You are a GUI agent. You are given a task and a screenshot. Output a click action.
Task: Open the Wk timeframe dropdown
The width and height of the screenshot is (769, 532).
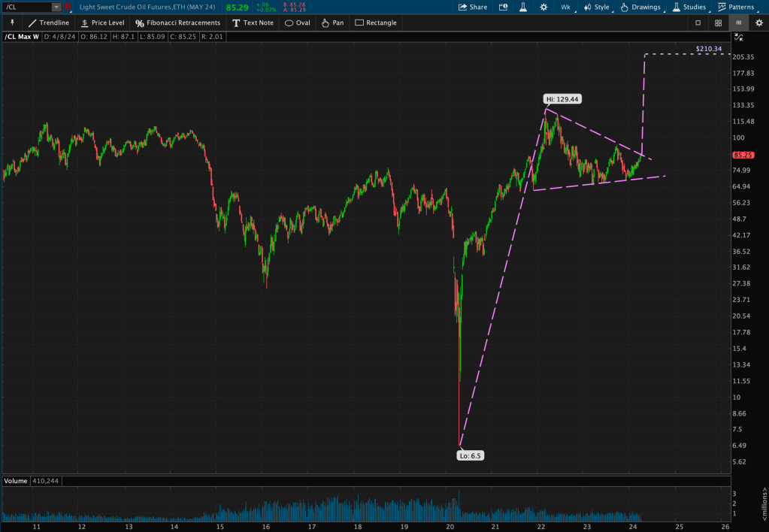(566, 7)
